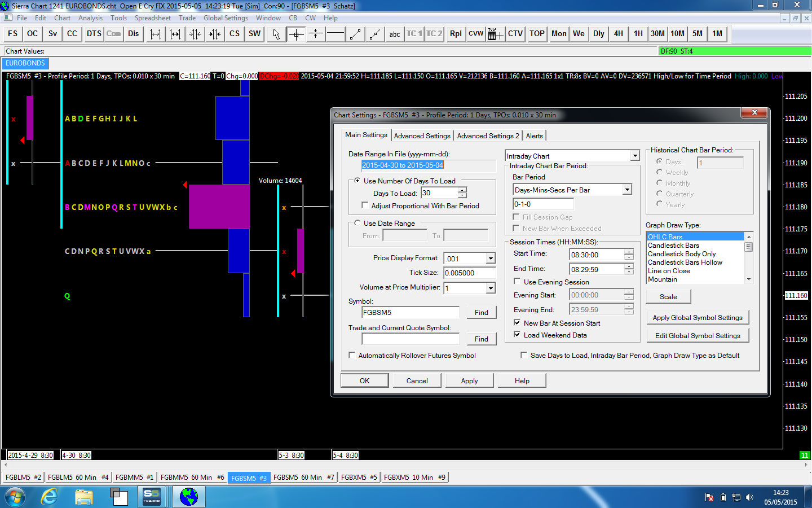The height and width of the screenshot is (508, 812).
Task: Choose the diagonal line drawing tool
Action: point(355,34)
